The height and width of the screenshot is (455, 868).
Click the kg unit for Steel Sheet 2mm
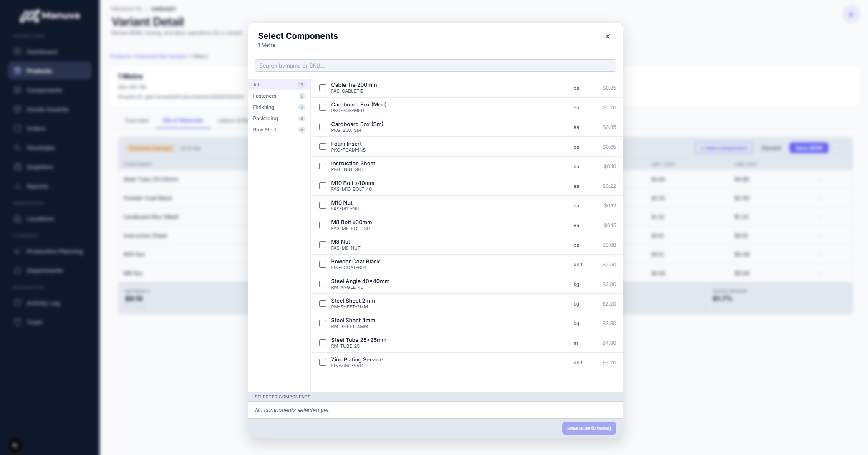click(576, 304)
